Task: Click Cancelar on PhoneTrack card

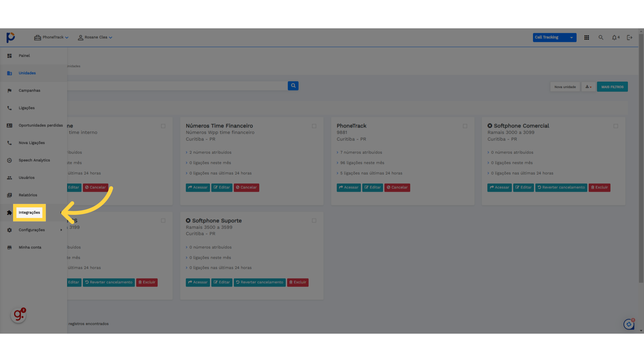Action: [397, 187]
